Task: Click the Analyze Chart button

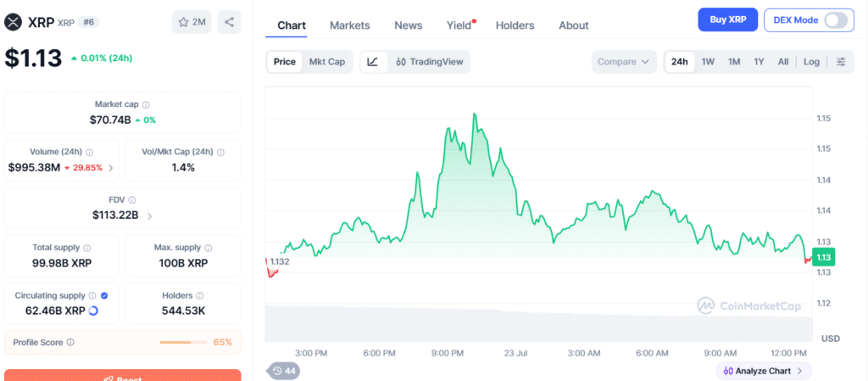Action: click(x=764, y=371)
